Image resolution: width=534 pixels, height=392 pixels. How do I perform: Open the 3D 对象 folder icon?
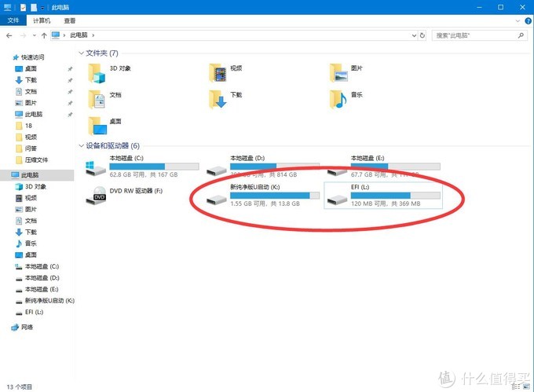97,73
